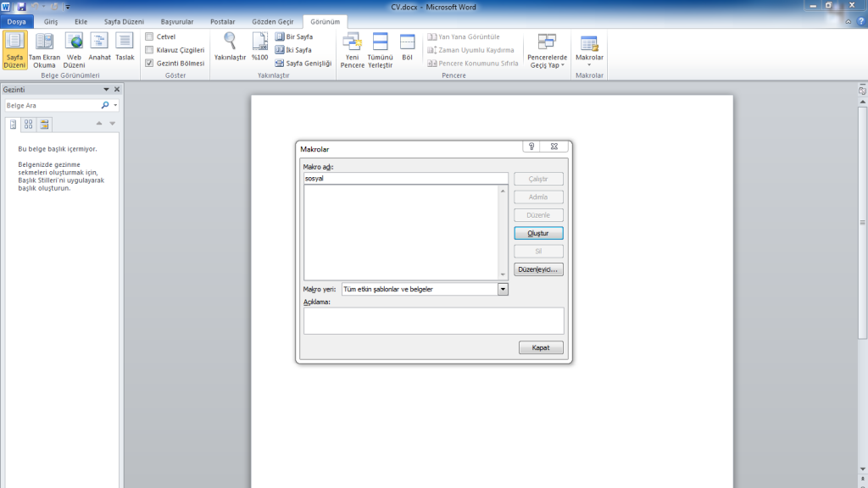The width and height of the screenshot is (868, 488).
Task: Click the Makro adı text field
Action: pos(405,179)
